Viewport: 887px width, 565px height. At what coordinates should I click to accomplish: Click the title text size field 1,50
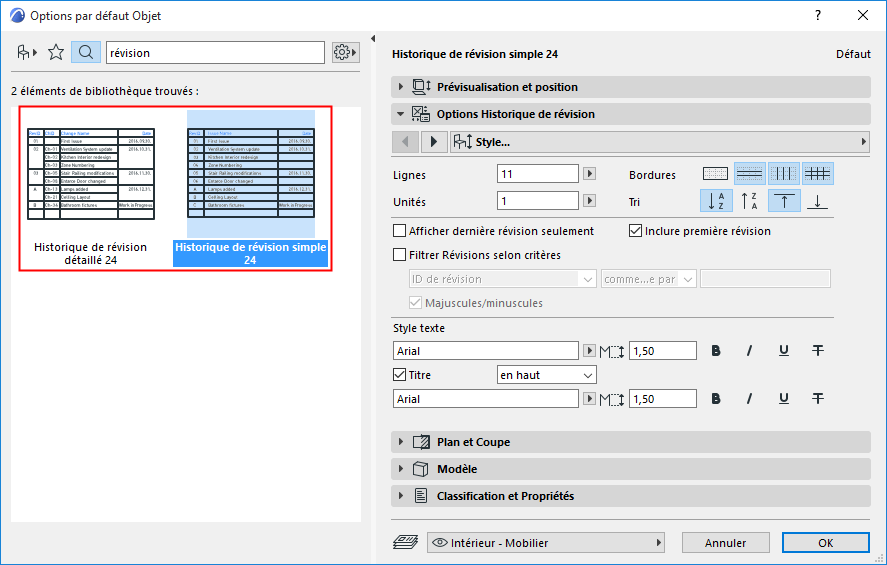tap(663, 399)
